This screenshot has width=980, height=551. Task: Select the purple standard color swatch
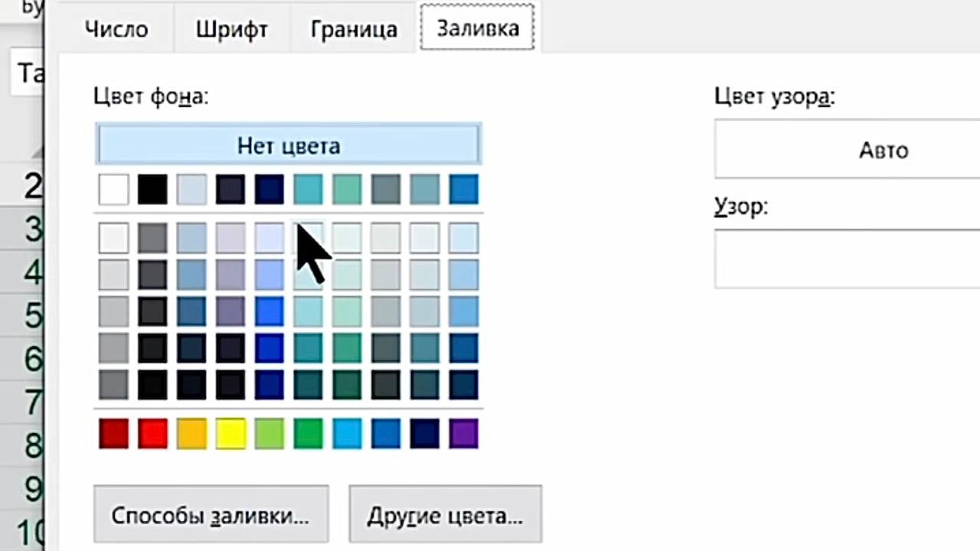pos(463,434)
